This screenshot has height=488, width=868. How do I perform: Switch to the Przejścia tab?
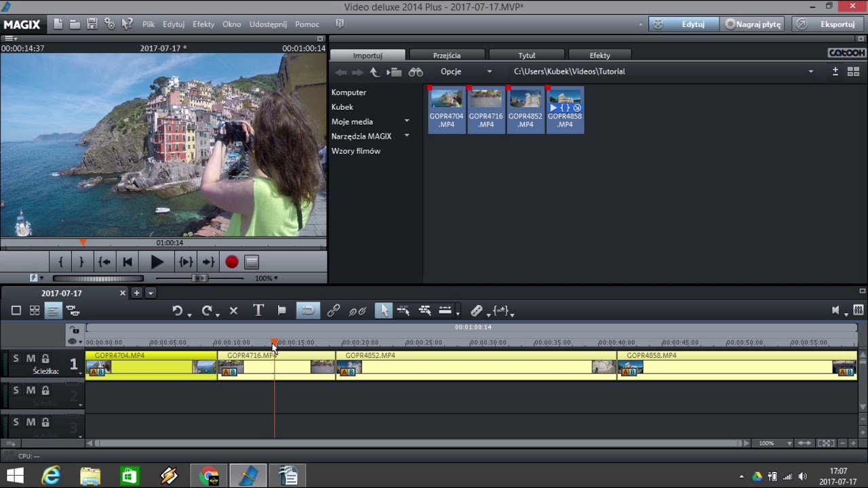coord(446,56)
